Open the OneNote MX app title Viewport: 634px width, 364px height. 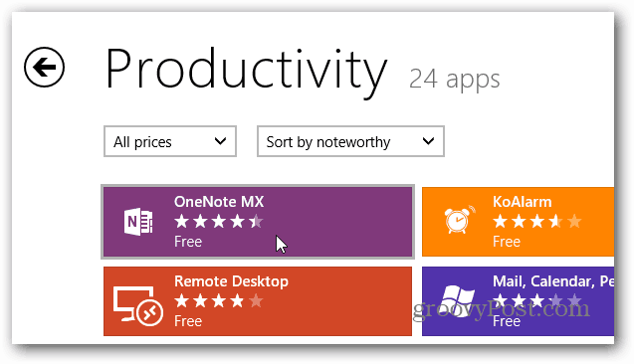pos(219,202)
